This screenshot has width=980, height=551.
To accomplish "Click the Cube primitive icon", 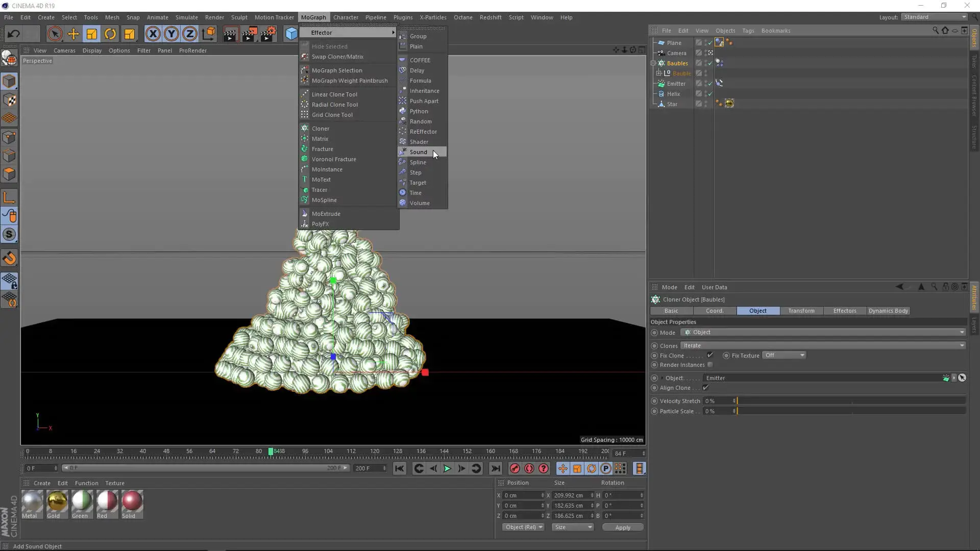I will coord(291,34).
